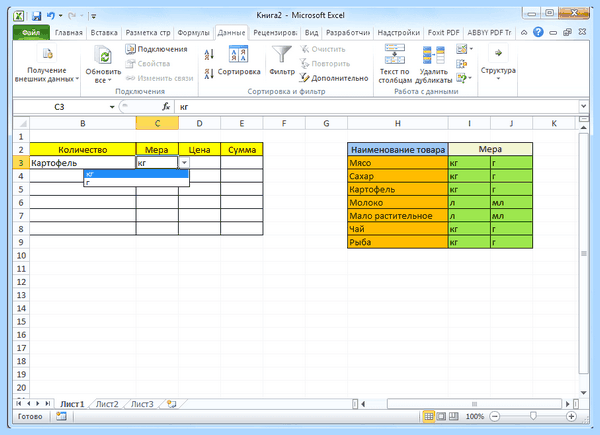The width and height of the screenshot is (600, 435).
Task: Click the Advanced filter button
Action: coord(334,78)
